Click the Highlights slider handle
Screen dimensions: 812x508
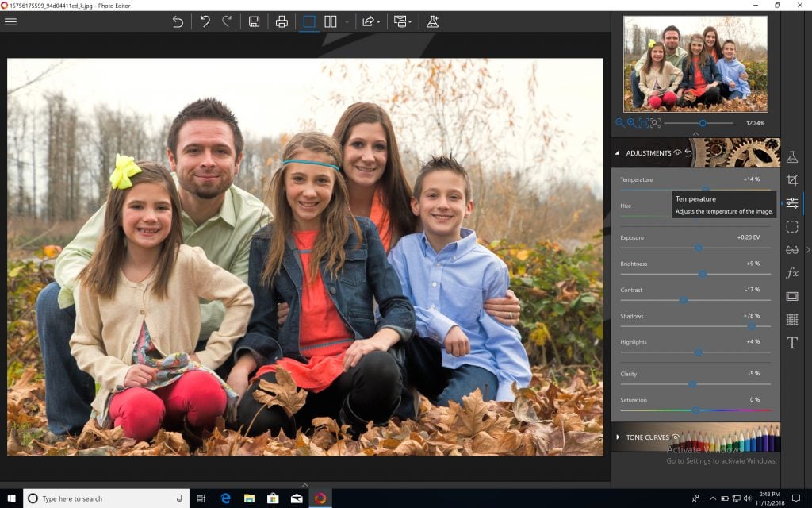pyautogui.click(x=698, y=352)
